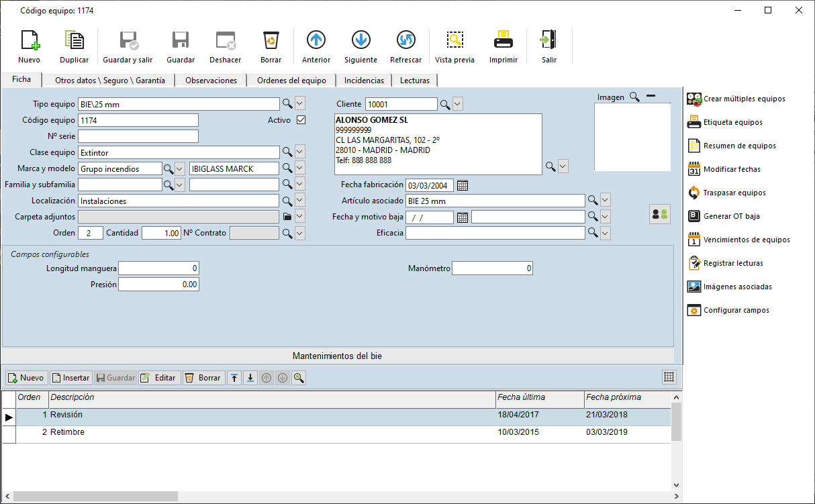Screen dimensions: 815x504
Task: Open Configurar campos settings
Action: [728, 310]
